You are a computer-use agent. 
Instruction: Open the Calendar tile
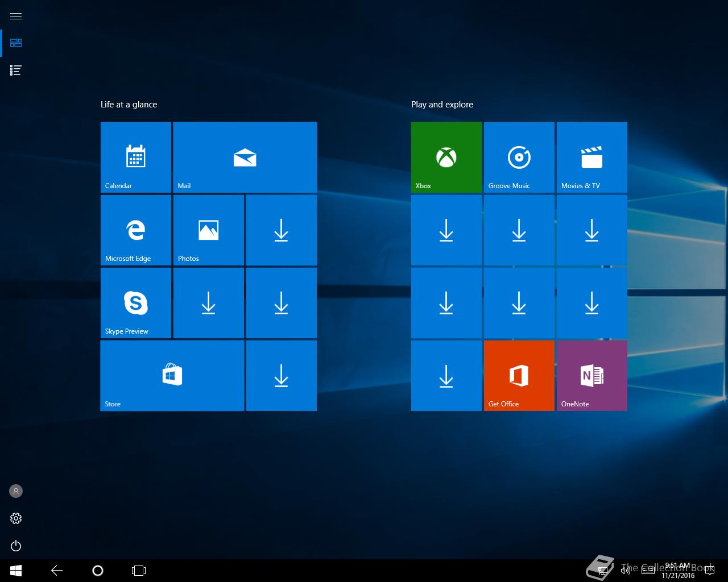click(x=136, y=157)
